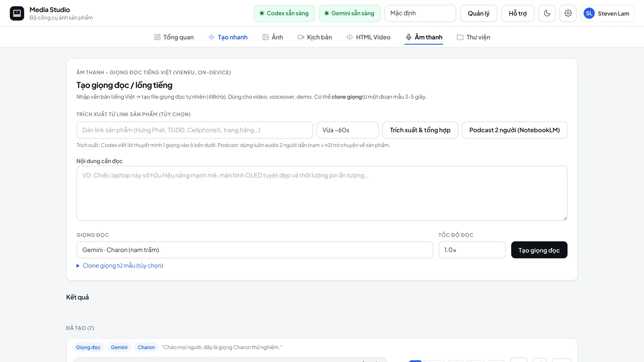Click the Steven Lam profile name
This screenshot has width=644, height=362.
613,14
